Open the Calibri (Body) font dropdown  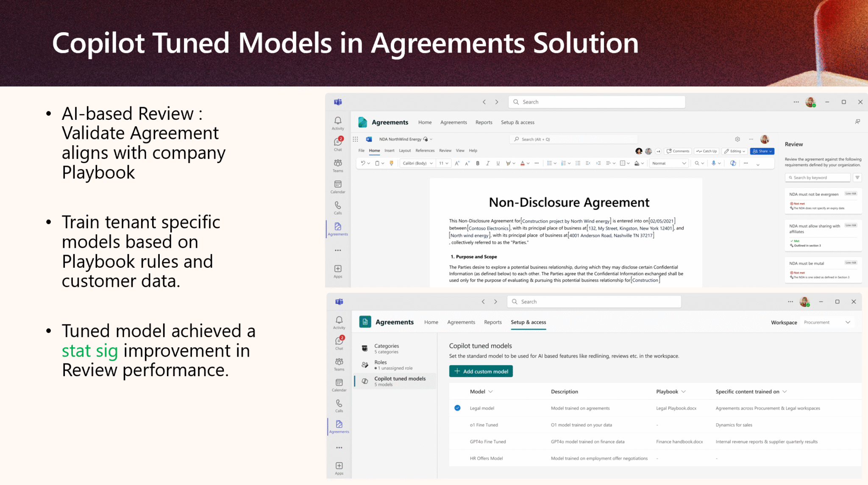[x=418, y=163]
